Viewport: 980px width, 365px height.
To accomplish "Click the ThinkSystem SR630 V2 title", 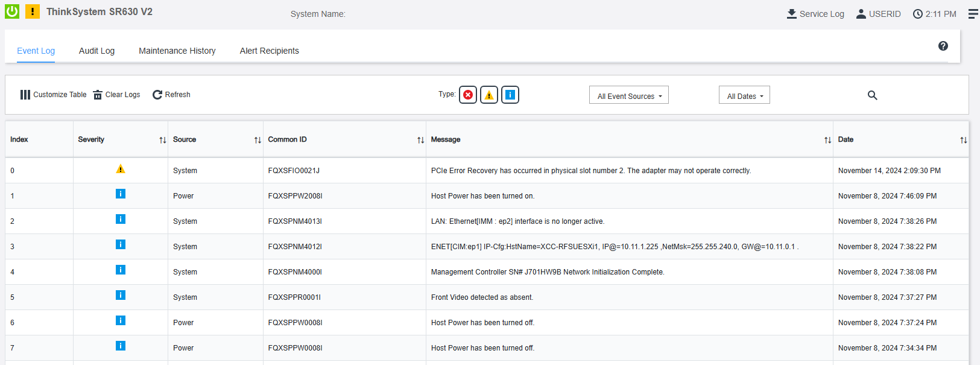I will click(100, 11).
